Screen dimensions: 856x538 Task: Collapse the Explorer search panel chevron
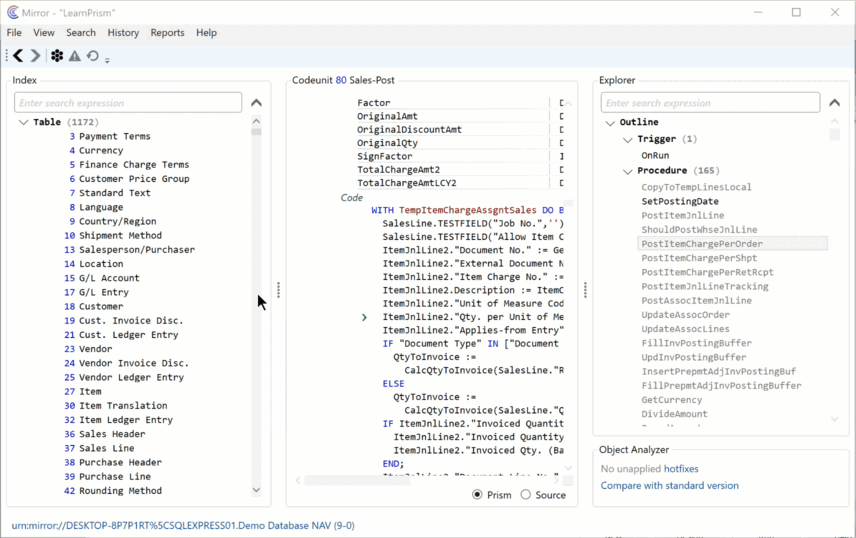click(834, 103)
